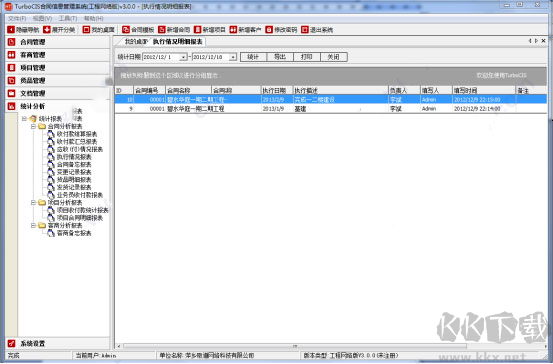This screenshot has width=553, height=364.
Task: Open the 客商管理 navigation section
Action: pyautogui.click(x=58, y=55)
